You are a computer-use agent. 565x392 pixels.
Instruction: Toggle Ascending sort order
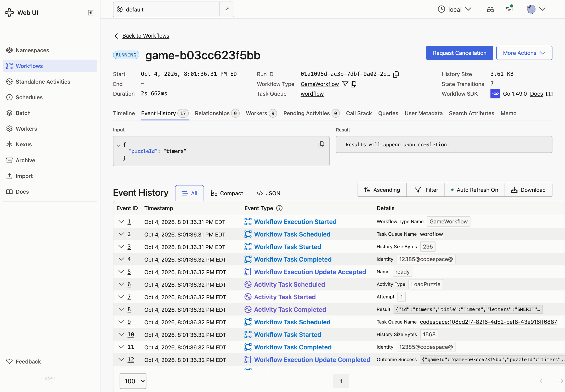point(382,190)
